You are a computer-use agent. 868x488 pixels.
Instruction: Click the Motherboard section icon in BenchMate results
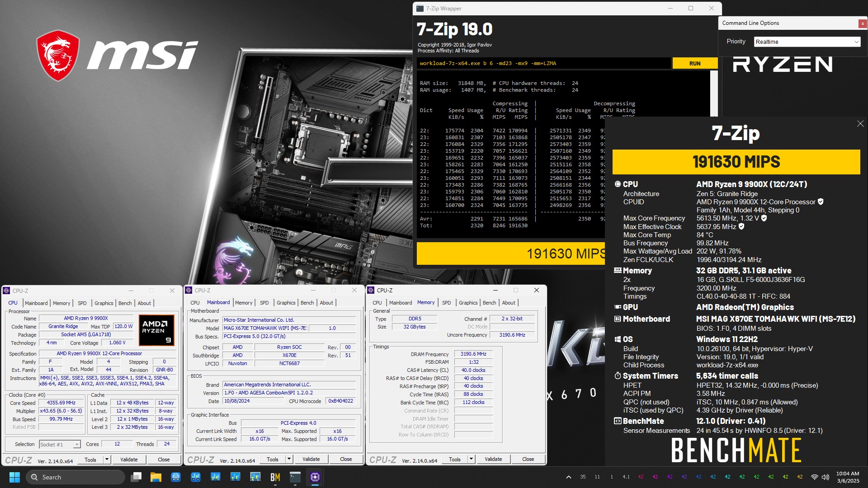click(618, 319)
